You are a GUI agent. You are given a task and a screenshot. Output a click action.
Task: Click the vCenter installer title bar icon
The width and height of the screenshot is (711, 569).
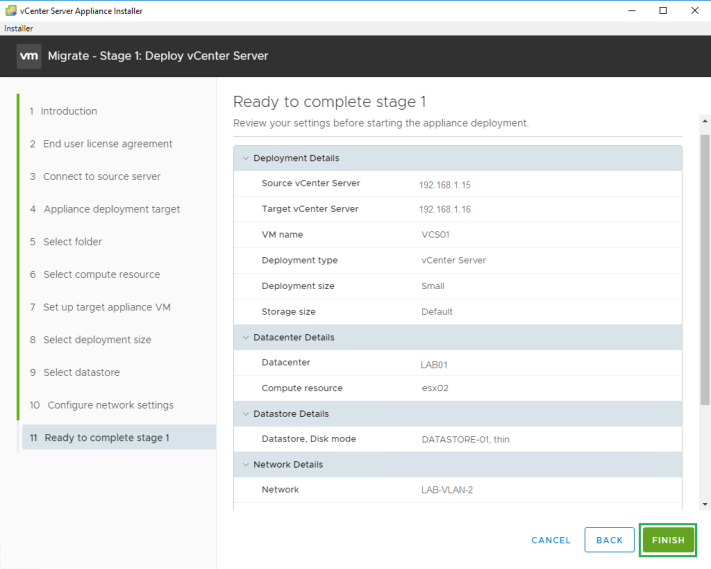[10, 10]
